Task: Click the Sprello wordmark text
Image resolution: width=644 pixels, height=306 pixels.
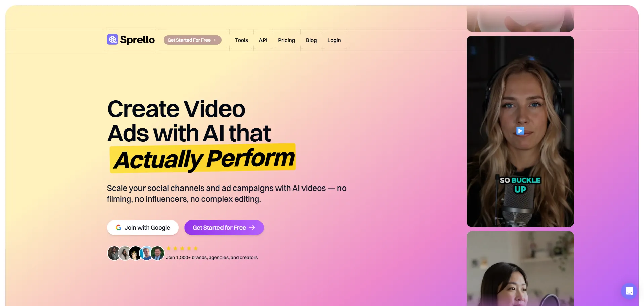Action: [x=137, y=40]
